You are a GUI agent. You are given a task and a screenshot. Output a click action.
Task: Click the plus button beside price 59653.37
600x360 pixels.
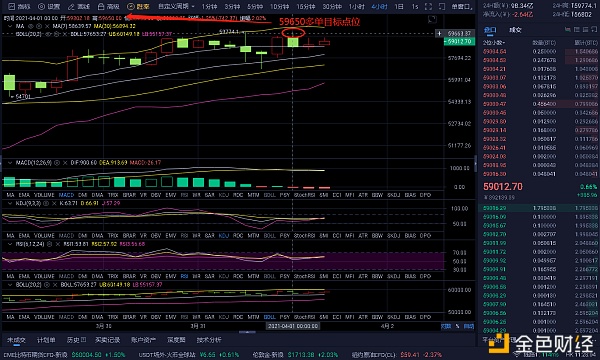(x=439, y=34)
